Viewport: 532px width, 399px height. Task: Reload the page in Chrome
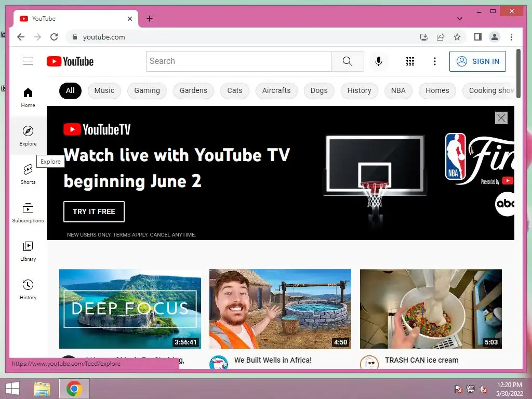(54, 37)
